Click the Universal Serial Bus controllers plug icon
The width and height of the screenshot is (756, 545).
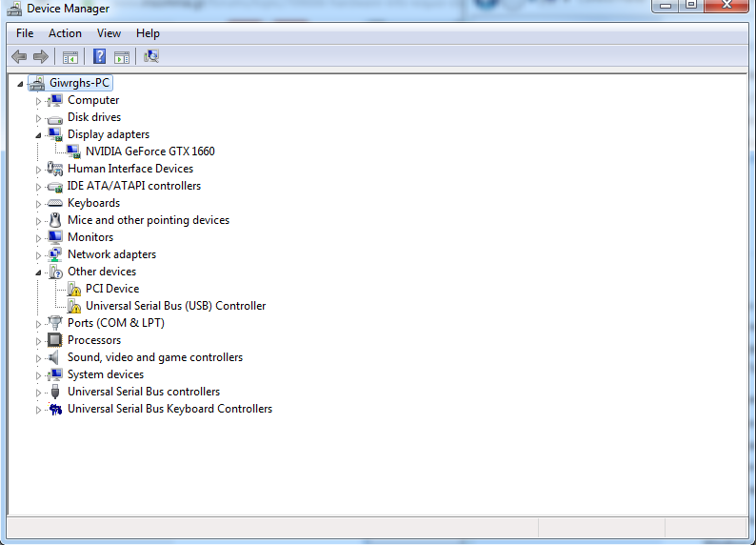[55, 392]
